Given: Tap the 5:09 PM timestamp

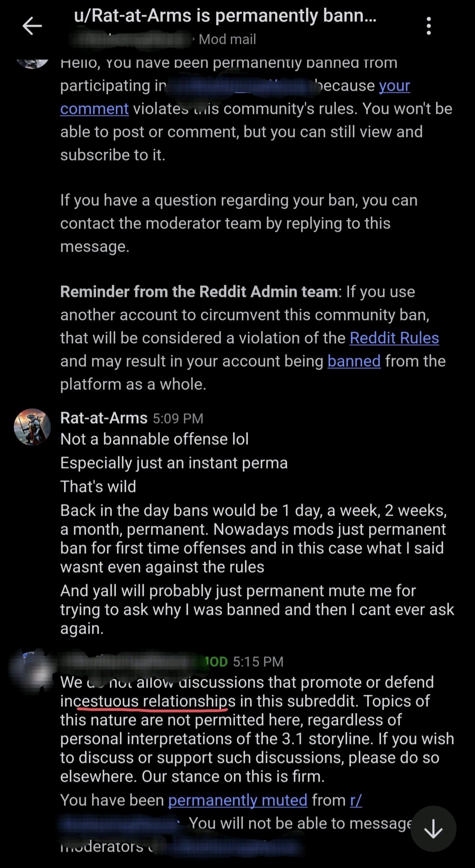Looking at the screenshot, I should pos(178,418).
